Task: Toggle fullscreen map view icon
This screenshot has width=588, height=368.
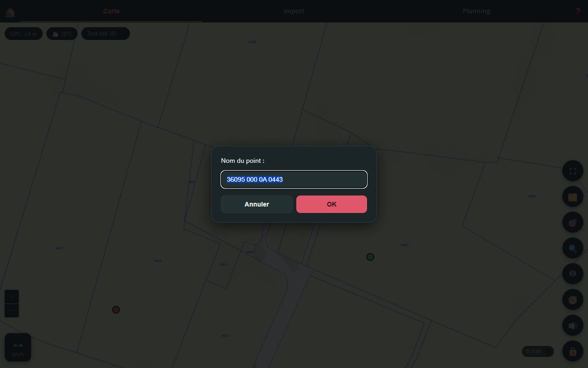Action: click(573, 171)
